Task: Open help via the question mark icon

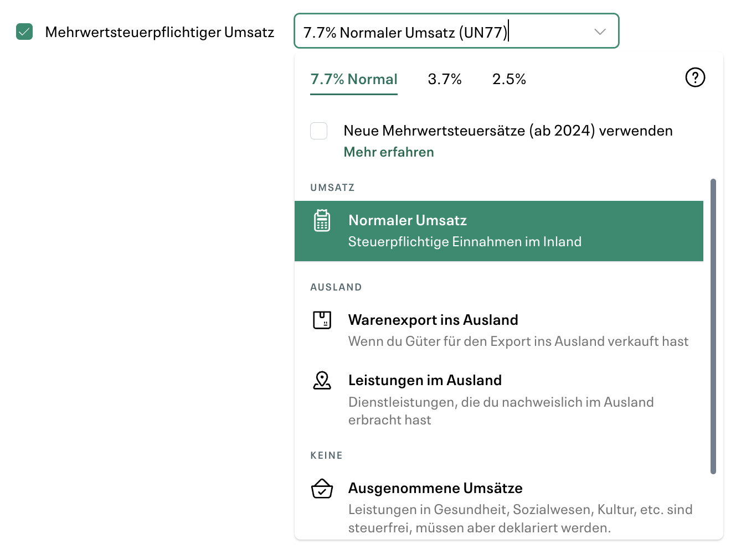Action: 695,77
